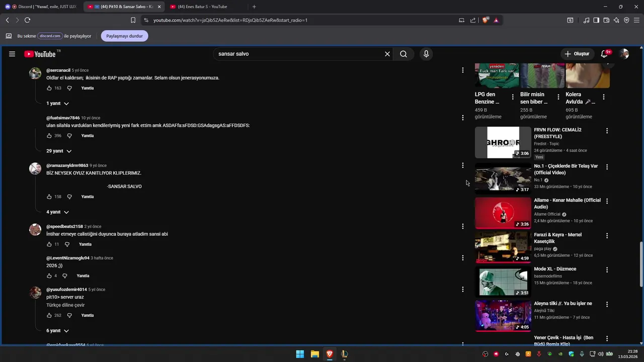Expand 29 yanıt replies

(59, 151)
